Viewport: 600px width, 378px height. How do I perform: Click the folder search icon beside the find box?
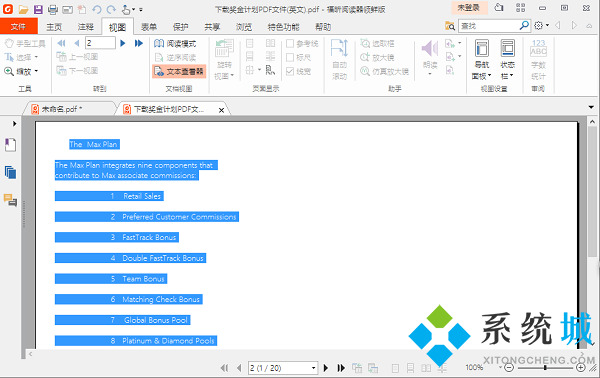tap(450, 26)
